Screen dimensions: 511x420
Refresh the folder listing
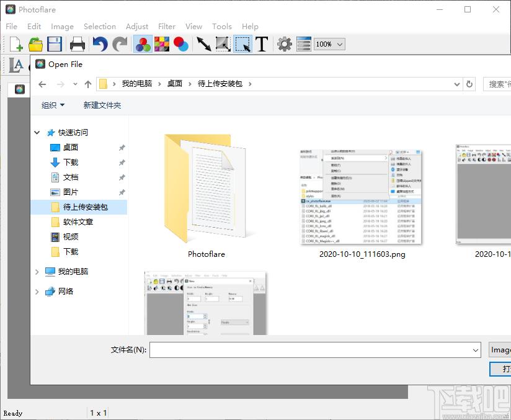[469, 84]
